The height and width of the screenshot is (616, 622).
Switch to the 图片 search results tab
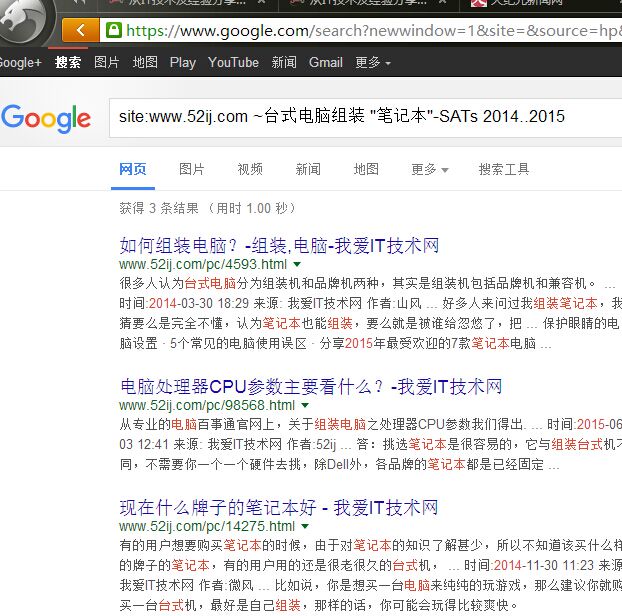(192, 169)
